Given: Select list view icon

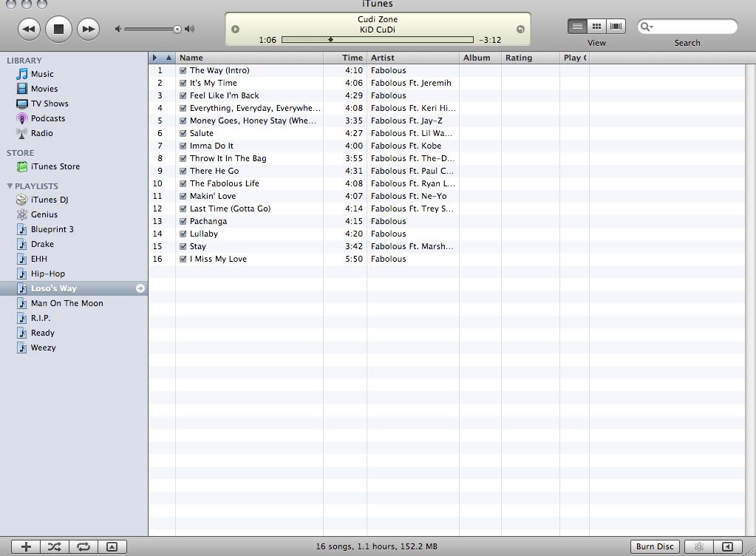Looking at the screenshot, I should (x=577, y=27).
